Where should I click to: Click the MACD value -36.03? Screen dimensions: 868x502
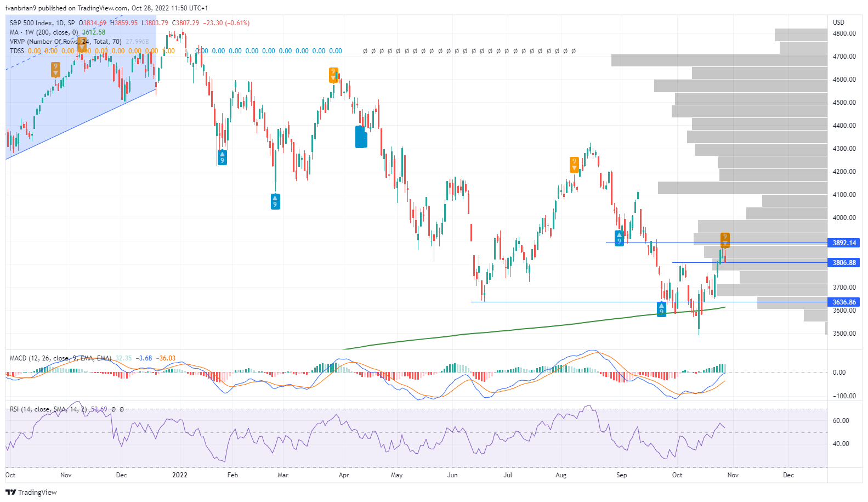tap(166, 358)
